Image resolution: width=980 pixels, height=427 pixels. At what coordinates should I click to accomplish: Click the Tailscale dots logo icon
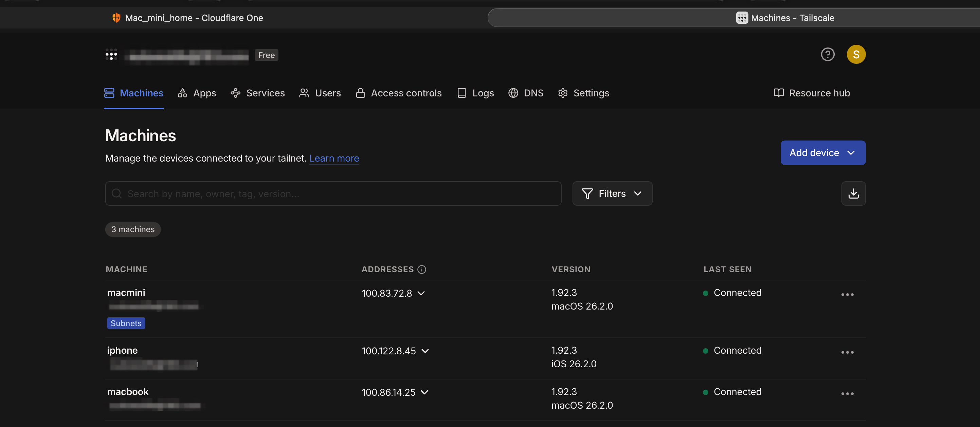tap(111, 54)
